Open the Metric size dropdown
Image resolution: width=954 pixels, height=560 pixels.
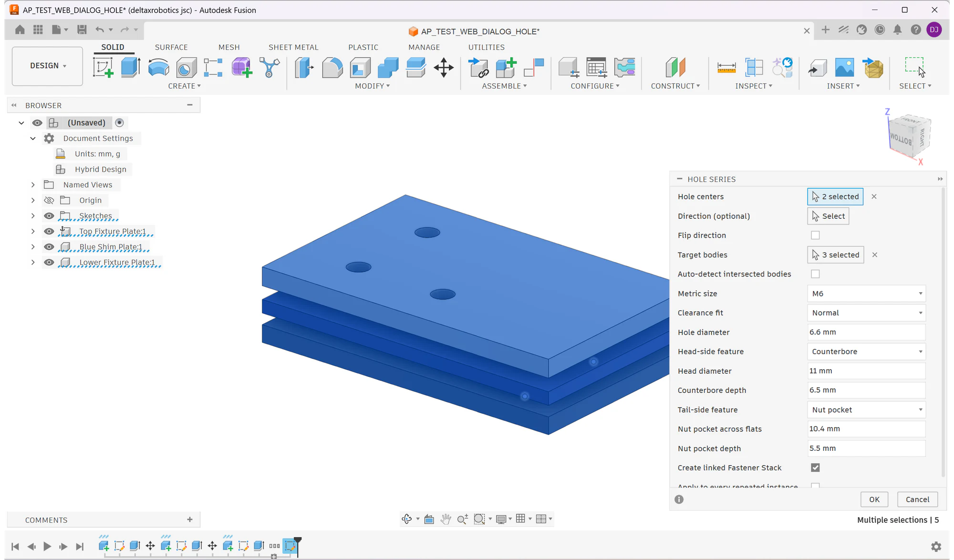[866, 294]
